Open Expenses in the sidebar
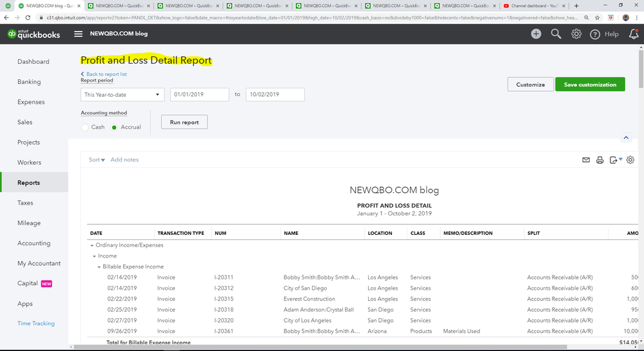The image size is (644, 351). (31, 102)
